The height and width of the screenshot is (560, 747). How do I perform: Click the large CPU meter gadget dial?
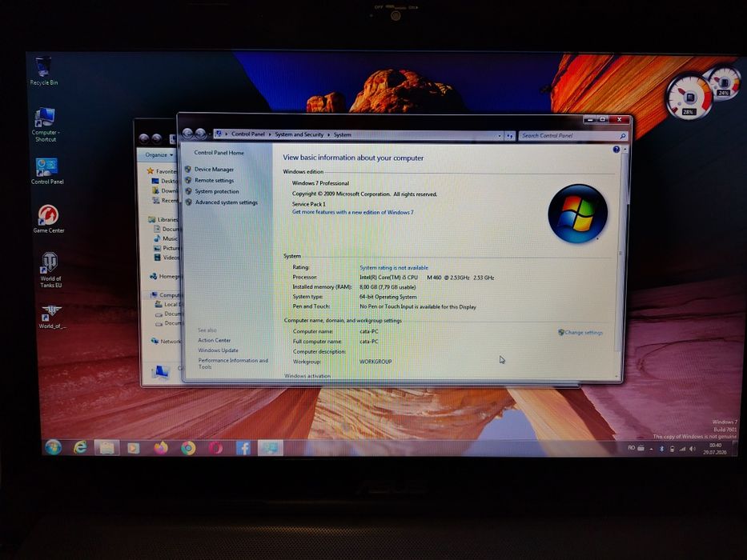point(689,98)
